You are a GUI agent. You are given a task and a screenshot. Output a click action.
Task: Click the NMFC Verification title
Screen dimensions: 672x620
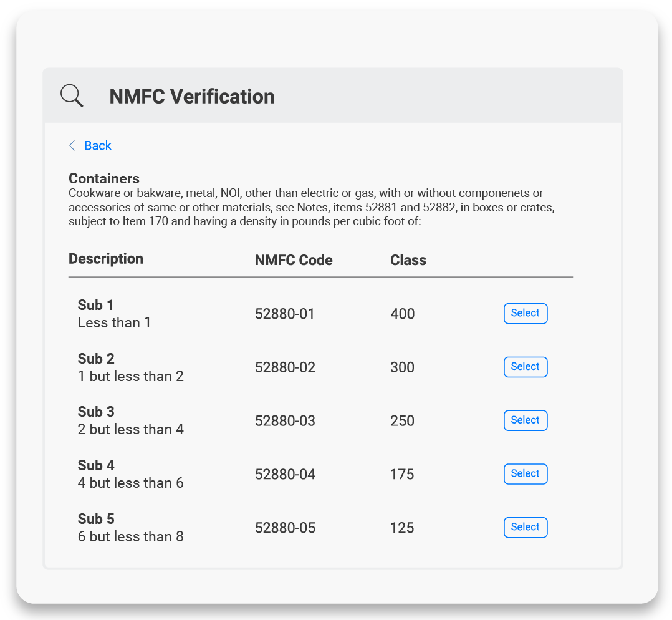(x=191, y=97)
